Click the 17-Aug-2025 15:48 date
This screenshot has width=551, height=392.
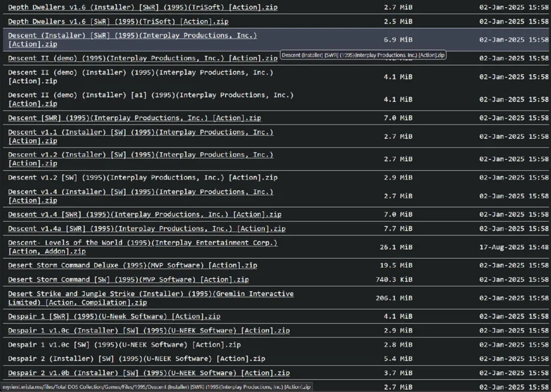(x=514, y=247)
